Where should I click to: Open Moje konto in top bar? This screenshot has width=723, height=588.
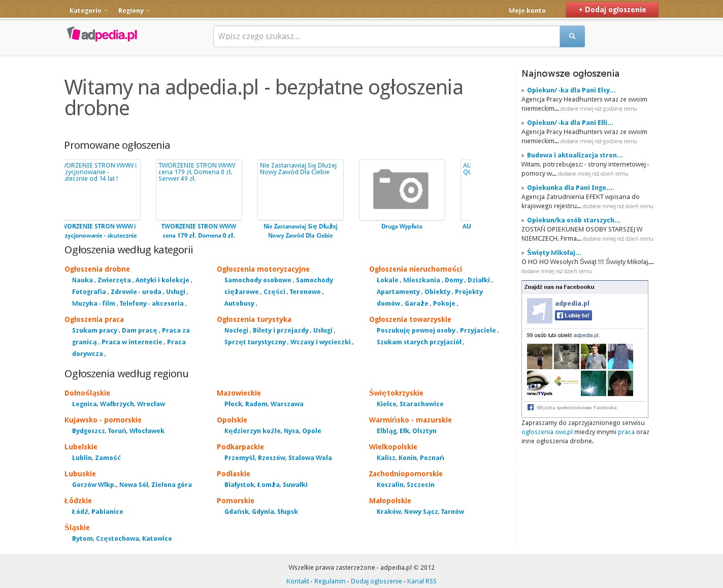(x=527, y=11)
